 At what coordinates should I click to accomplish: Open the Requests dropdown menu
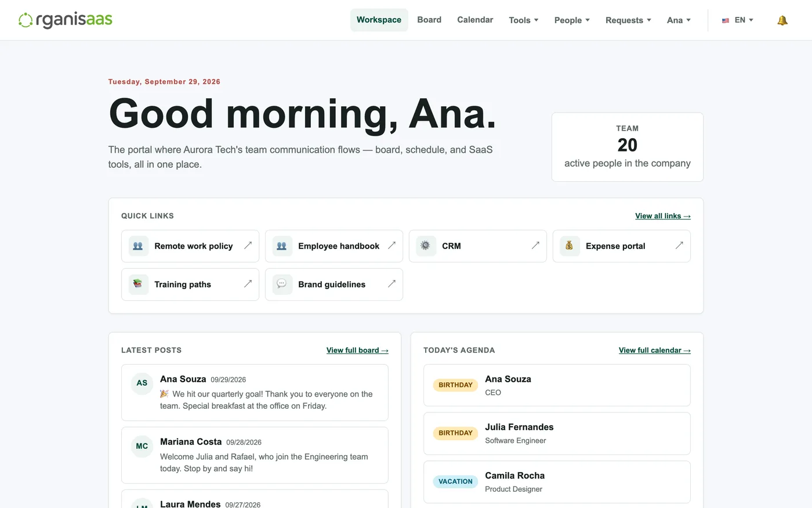point(628,20)
